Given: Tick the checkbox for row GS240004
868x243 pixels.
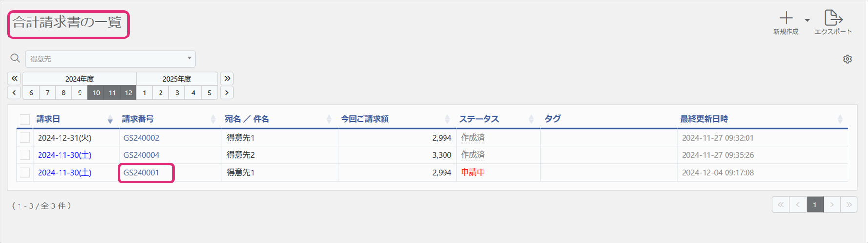Looking at the screenshot, I should (25, 155).
